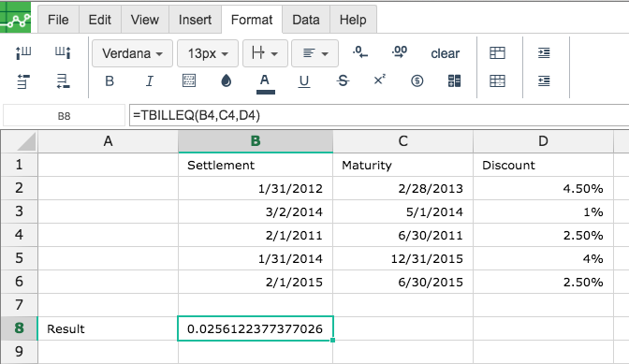Click the cell borders icon
The image size is (629, 364).
click(x=189, y=81)
